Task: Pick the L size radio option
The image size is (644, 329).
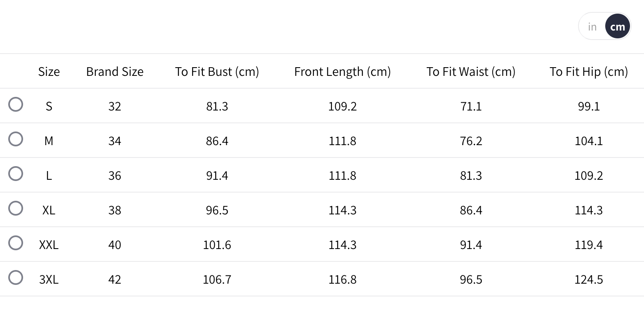Action: [x=16, y=174]
